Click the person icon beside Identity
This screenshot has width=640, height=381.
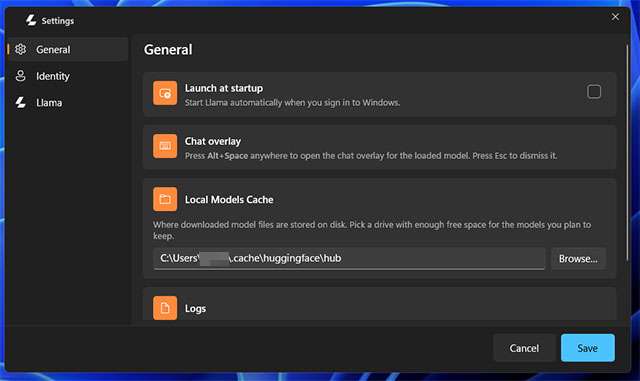[x=20, y=76]
